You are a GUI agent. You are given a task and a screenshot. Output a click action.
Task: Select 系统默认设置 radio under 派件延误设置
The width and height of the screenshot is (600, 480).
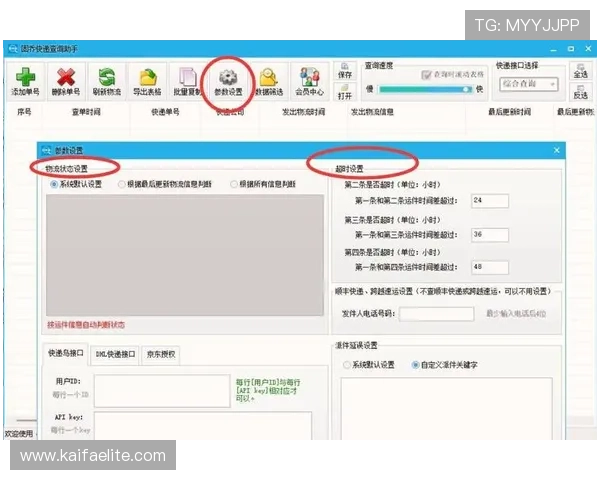[346, 365]
